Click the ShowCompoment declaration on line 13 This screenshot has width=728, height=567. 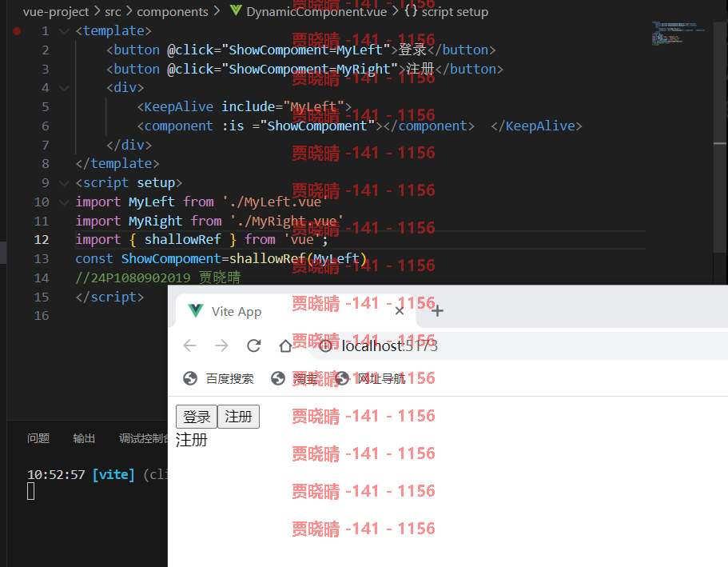171,259
